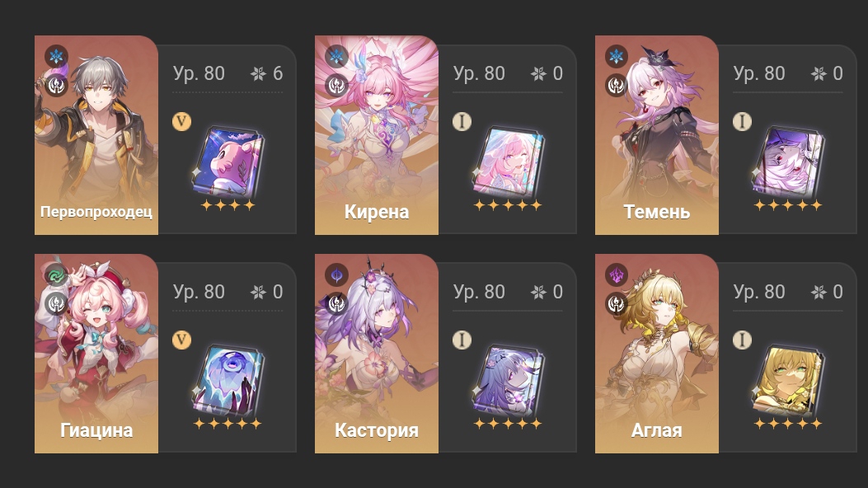Click the Quantum element icon on Кастория card
This screenshot has height=488, width=868.
click(x=336, y=274)
